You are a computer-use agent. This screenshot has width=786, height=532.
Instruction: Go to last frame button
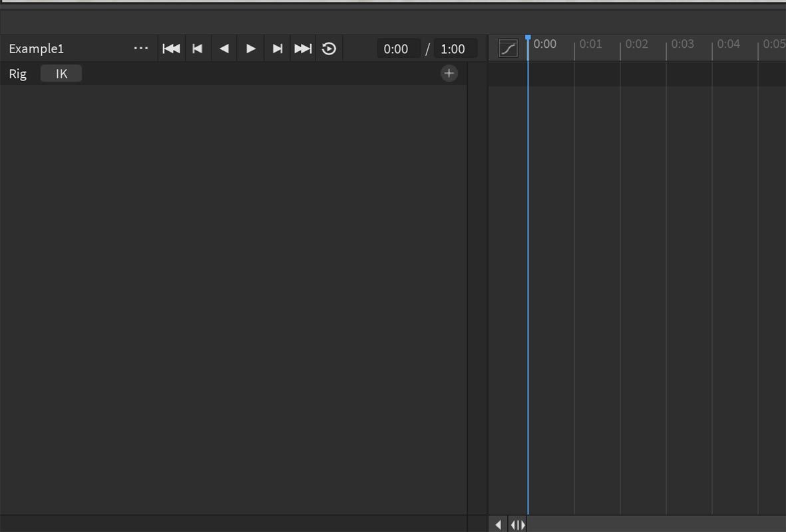tap(303, 49)
